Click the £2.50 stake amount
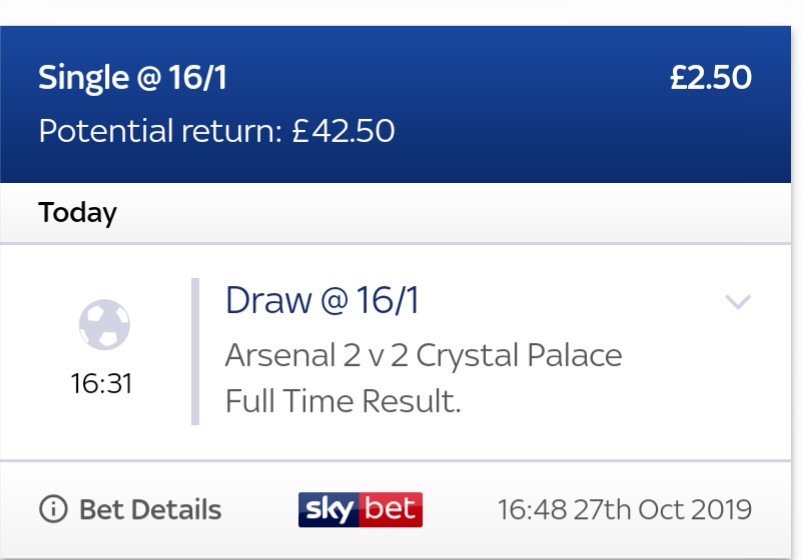The height and width of the screenshot is (560, 802). pos(711,78)
